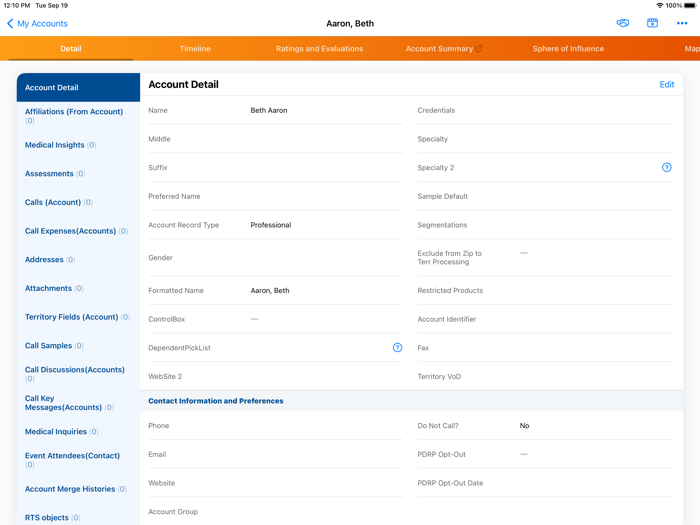Click the Account Group field label
Image resolution: width=700 pixels, height=525 pixels.
173,512
